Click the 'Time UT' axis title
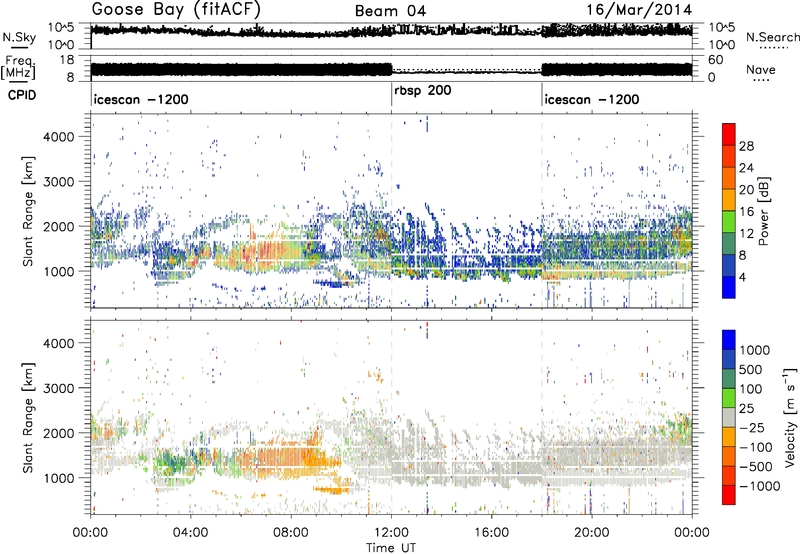Screen dimensions: 800x554 pos(391,548)
